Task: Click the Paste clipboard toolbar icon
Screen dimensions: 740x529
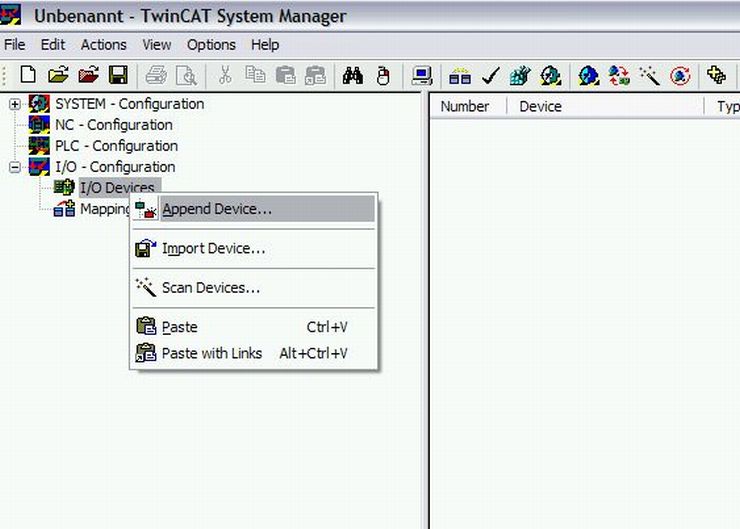Action: coord(286,75)
